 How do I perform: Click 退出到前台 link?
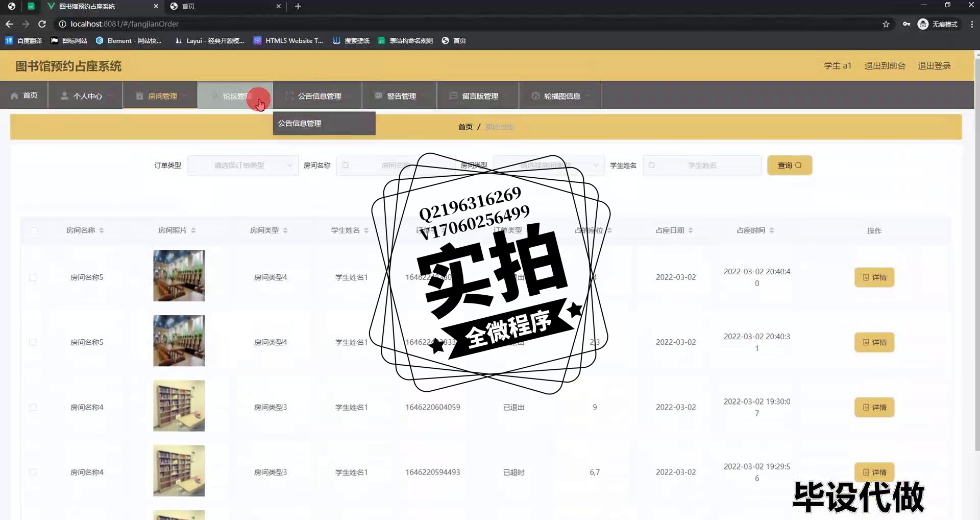885,66
